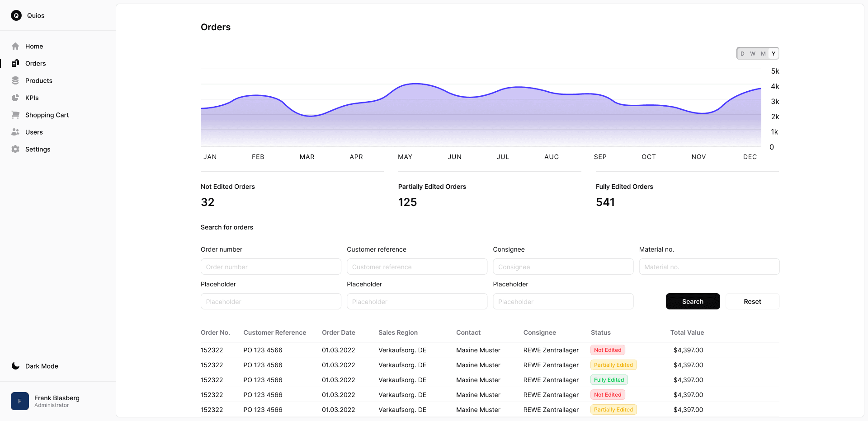Select the Y yearly chart tab
The width and height of the screenshot is (868, 421).
point(774,53)
